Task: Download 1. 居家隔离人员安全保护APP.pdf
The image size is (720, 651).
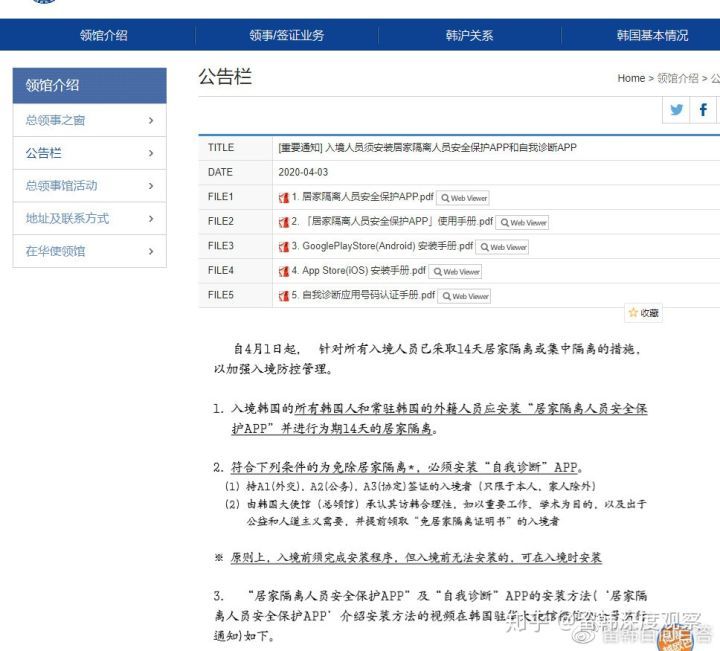Action: pyautogui.click(x=362, y=197)
